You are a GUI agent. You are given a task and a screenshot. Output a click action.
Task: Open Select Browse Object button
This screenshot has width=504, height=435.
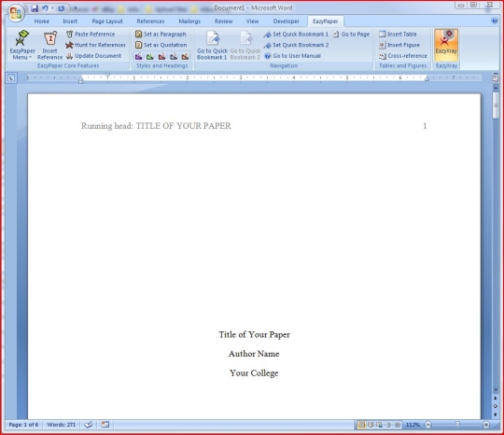(x=496, y=406)
